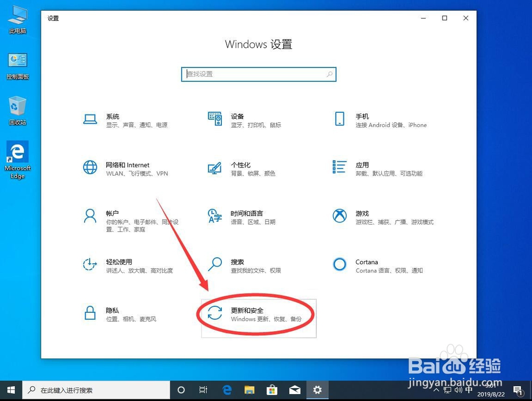Click the text 语音、区域、日期
The width and height of the screenshot is (532, 401).
[x=253, y=222]
